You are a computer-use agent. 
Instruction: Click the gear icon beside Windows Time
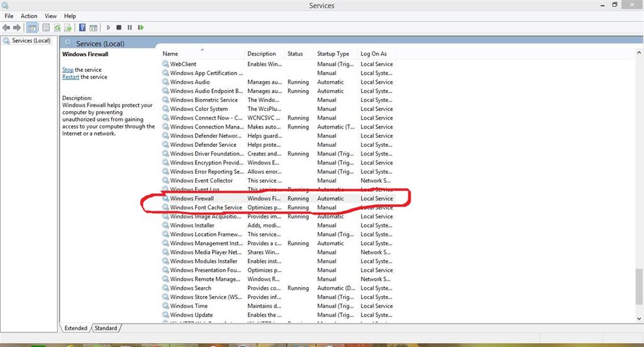(x=165, y=306)
